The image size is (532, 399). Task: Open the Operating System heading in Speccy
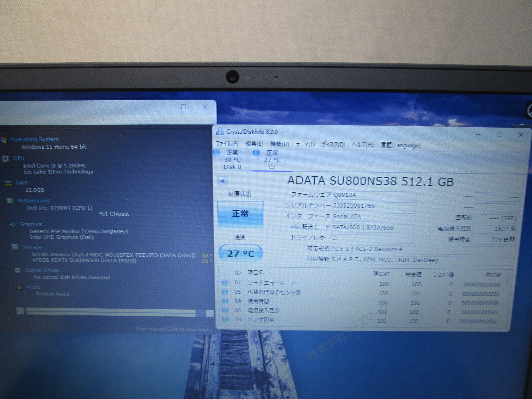(x=35, y=140)
